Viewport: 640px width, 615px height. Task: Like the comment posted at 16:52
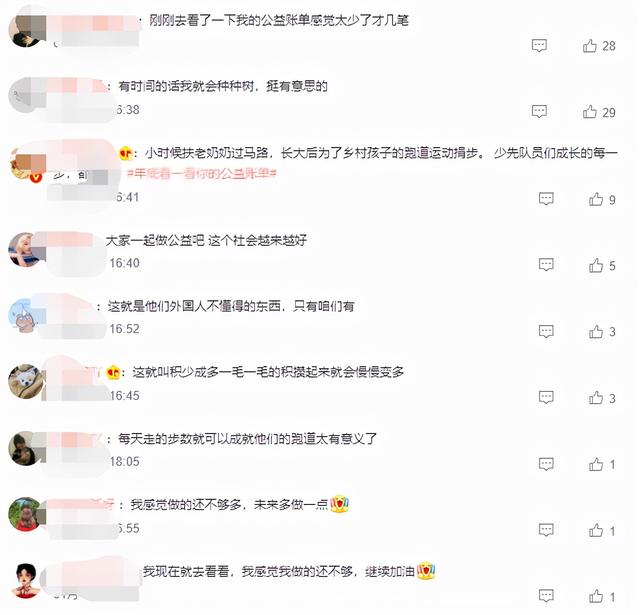coord(596,332)
